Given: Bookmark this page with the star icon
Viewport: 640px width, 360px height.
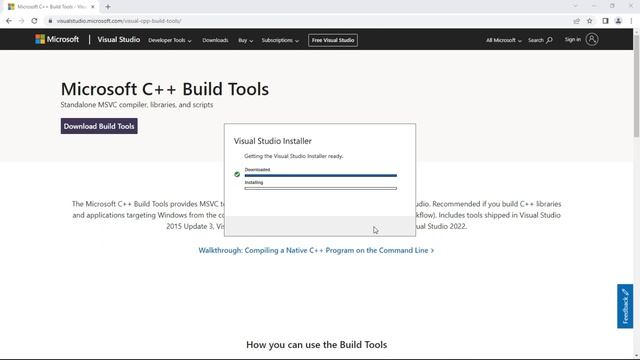Looking at the screenshot, I should (589, 21).
